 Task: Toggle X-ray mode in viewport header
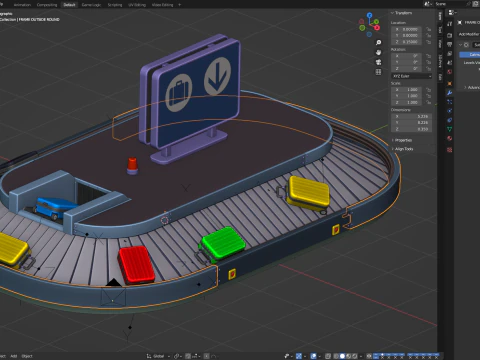(328, 356)
